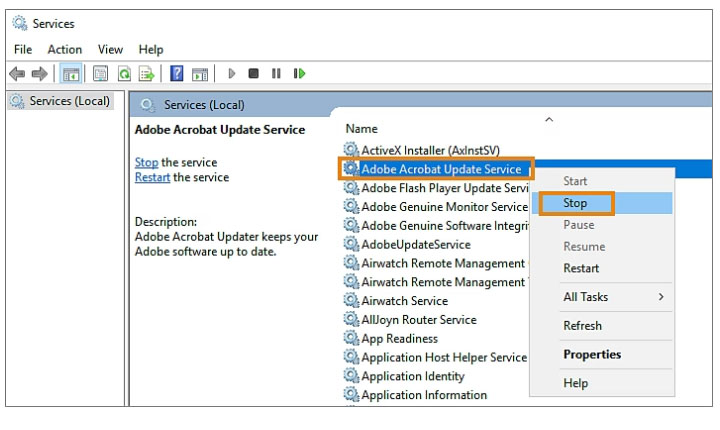Click the Pause Service toolbar icon
The width and height of the screenshot is (720, 430).
276,74
